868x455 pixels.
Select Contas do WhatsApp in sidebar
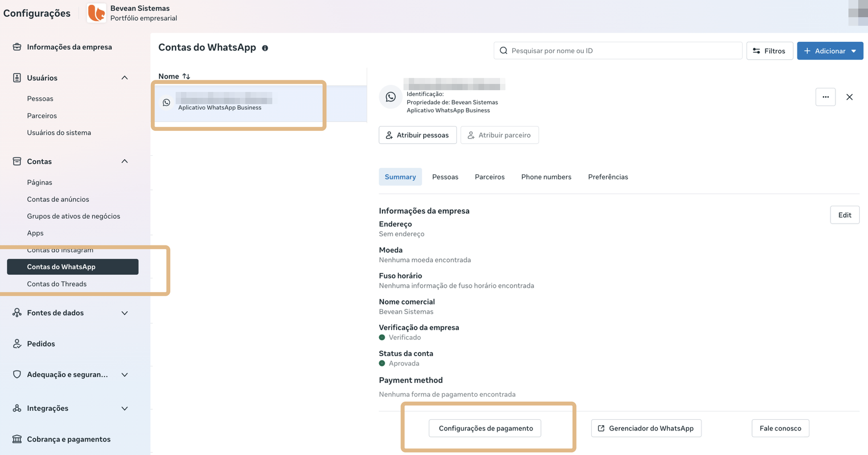pos(73,267)
